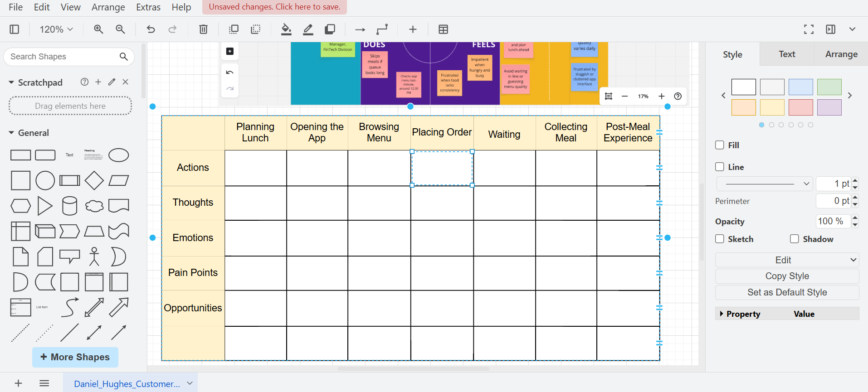
Task: Click the zoom out magnifier icon
Action: click(120, 29)
